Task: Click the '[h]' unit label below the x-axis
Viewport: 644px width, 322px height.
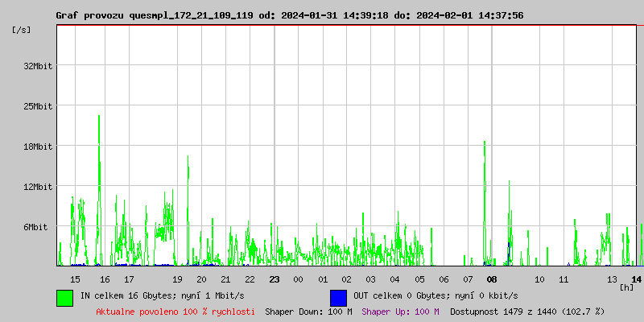Action: [626, 287]
